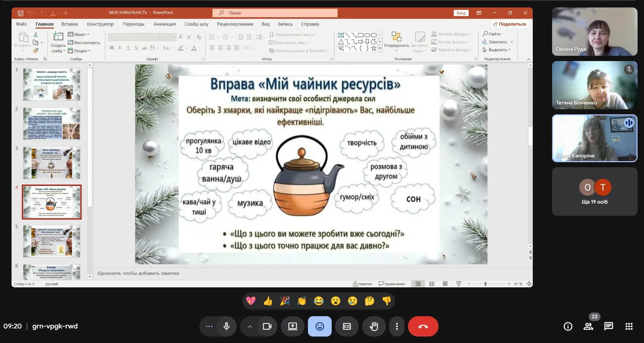Click the zoom slider in status bar
This screenshot has width=644, height=343.
486,284
